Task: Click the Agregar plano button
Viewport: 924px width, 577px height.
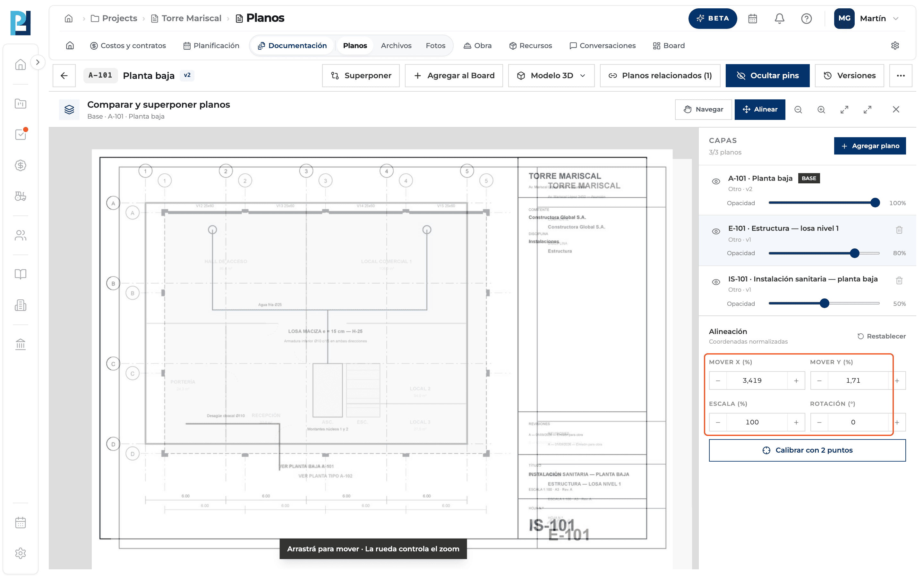Action: [870, 146]
